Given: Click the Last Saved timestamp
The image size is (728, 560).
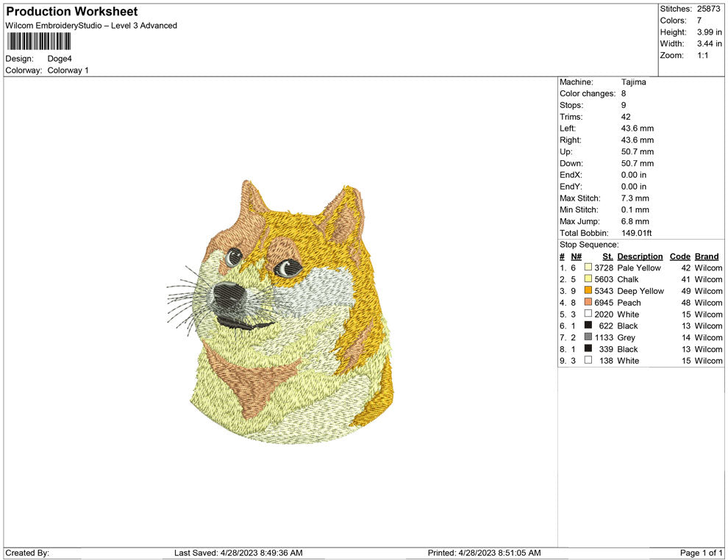Looking at the screenshot, I should tap(238, 553).
